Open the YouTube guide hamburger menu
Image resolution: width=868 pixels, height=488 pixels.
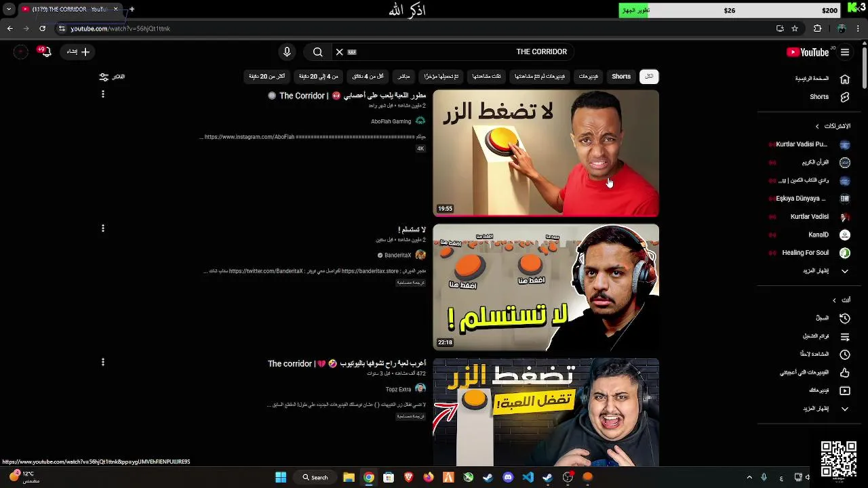(x=845, y=52)
